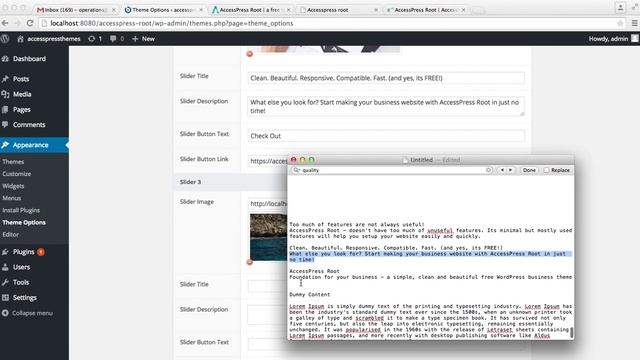
Task: Go to Menus submenu
Action: (11, 198)
